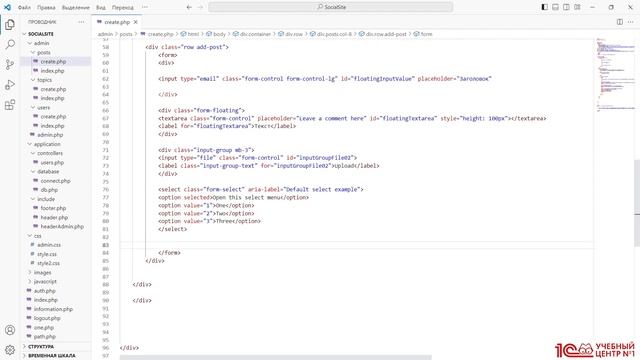Open create.php under topics folder

(x=53, y=89)
